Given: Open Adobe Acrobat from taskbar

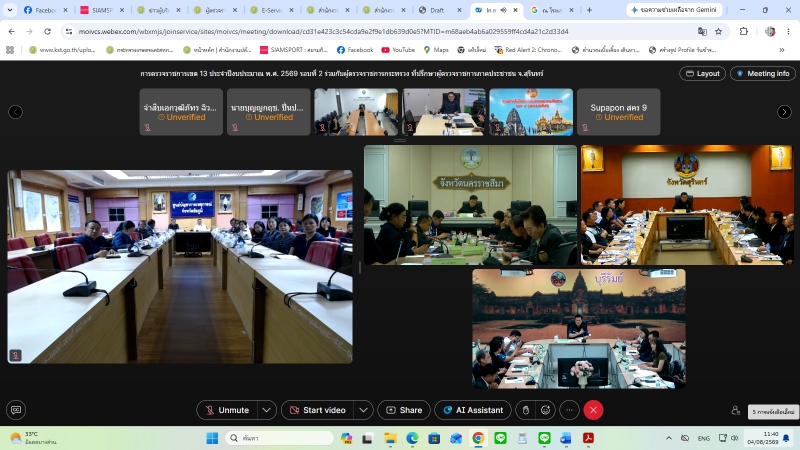Looking at the screenshot, I should click(x=588, y=438).
